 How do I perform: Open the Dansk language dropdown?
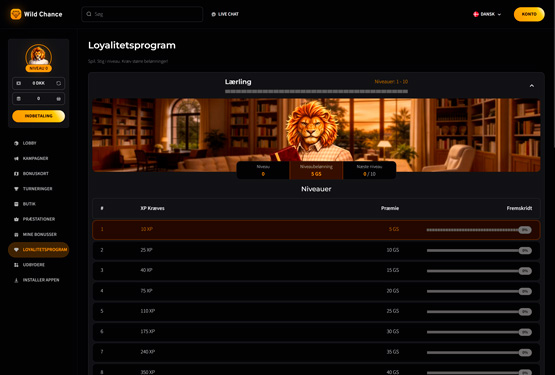487,14
